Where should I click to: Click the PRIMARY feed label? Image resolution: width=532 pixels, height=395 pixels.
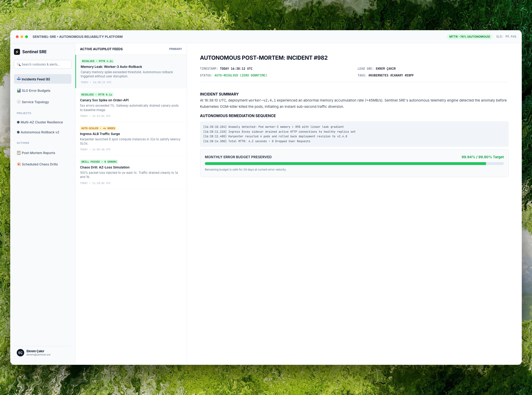pyautogui.click(x=175, y=49)
